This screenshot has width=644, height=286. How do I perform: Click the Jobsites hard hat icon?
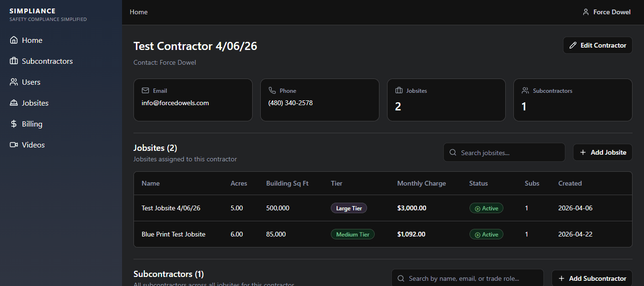14,103
